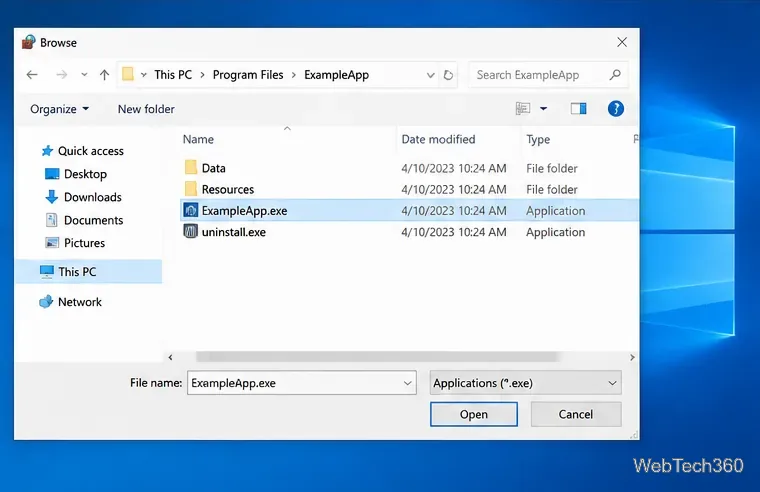Expand address bar history dropdown
Viewport: 760px width, 492px height.
pyautogui.click(x=430, y=75)
